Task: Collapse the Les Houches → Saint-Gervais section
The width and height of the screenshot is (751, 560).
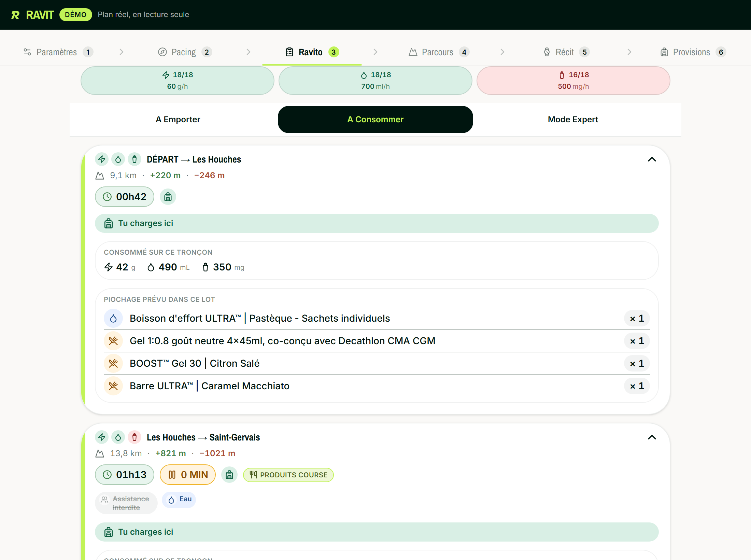Action: pyautogui.click(x=652, y=437)
